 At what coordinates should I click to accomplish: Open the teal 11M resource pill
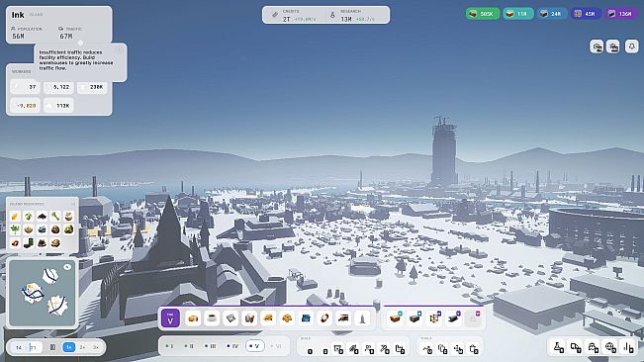tap(518, 14)
